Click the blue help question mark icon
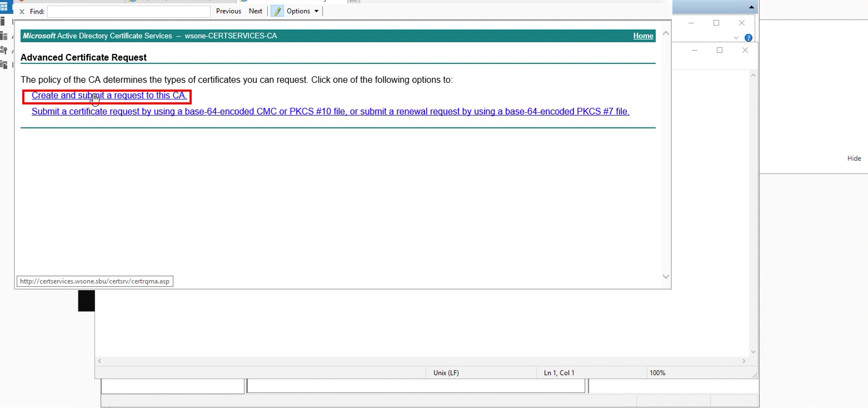The width and height of the screenshot is (868, 408). click(x=748, y=38)
